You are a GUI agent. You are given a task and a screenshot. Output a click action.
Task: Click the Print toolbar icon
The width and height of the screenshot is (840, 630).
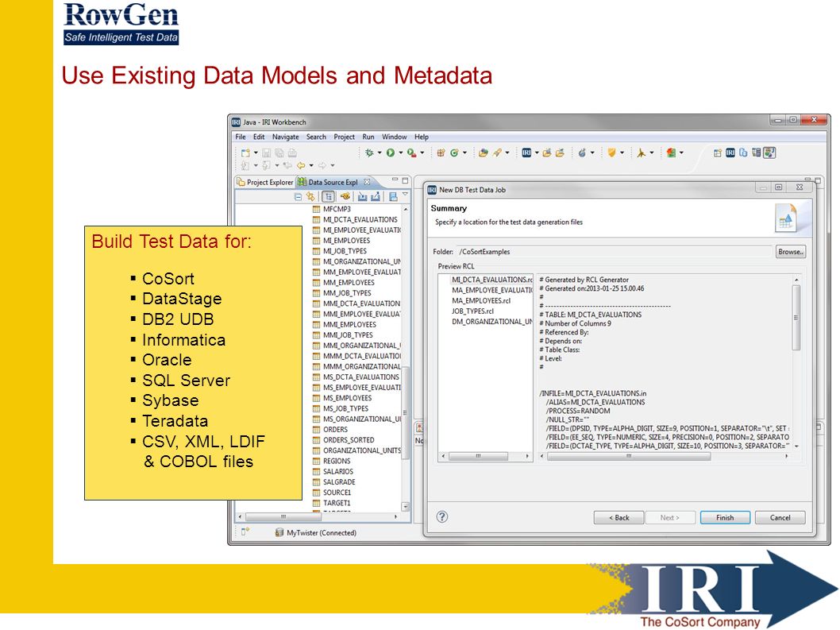[x=292, y=153]
